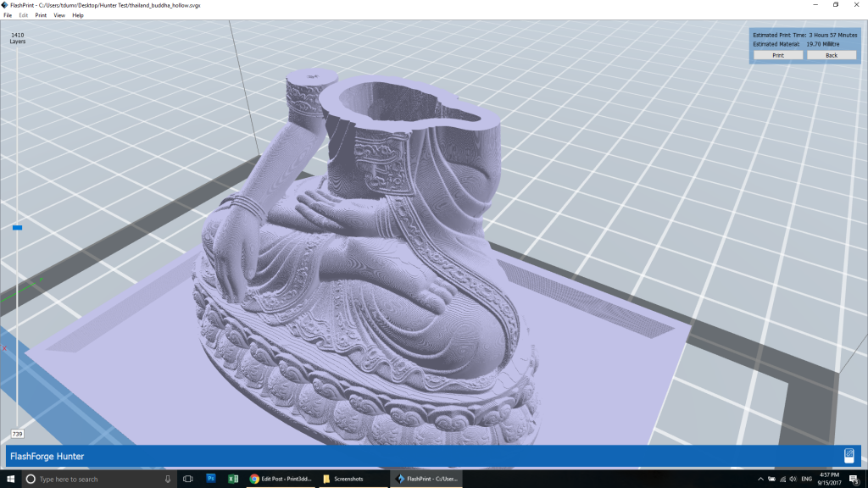The width and height of the screenshot is (868, 488).
Task: Click the Back button in estimate panel
Action: (x=832, y=55)
